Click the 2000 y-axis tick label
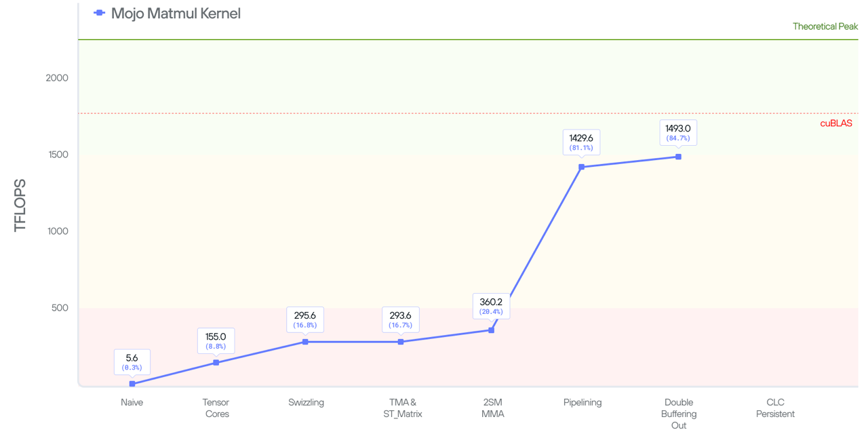Image resolution: width=868 pixels, height=434 pixels. point(57,78)
